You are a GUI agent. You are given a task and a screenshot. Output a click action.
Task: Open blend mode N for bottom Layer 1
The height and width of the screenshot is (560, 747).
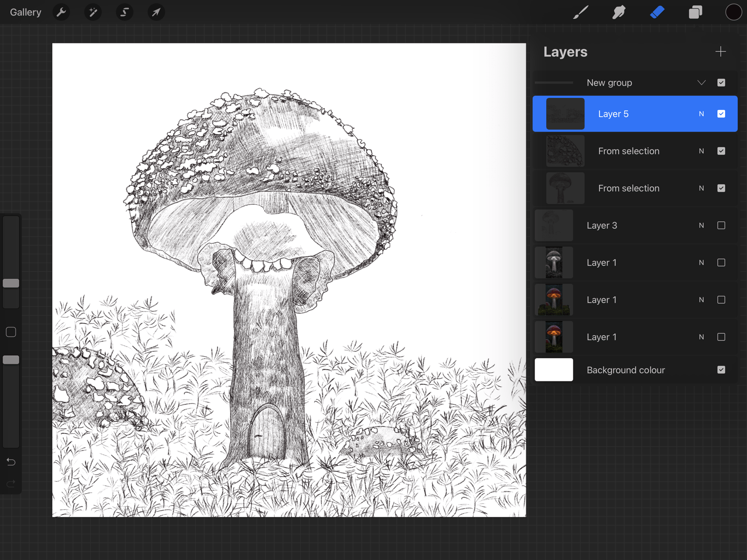tap(701, 337)
